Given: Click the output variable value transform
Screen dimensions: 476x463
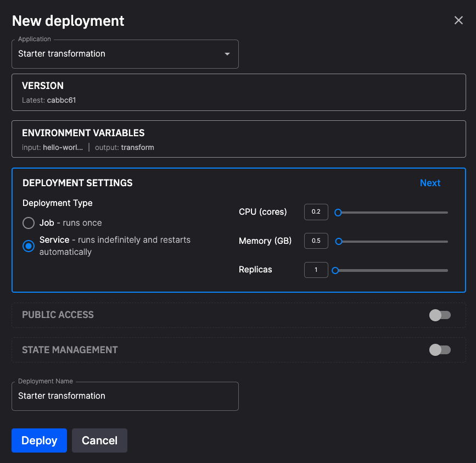Looking at the screenshot, I should click(x=137, y=148).
